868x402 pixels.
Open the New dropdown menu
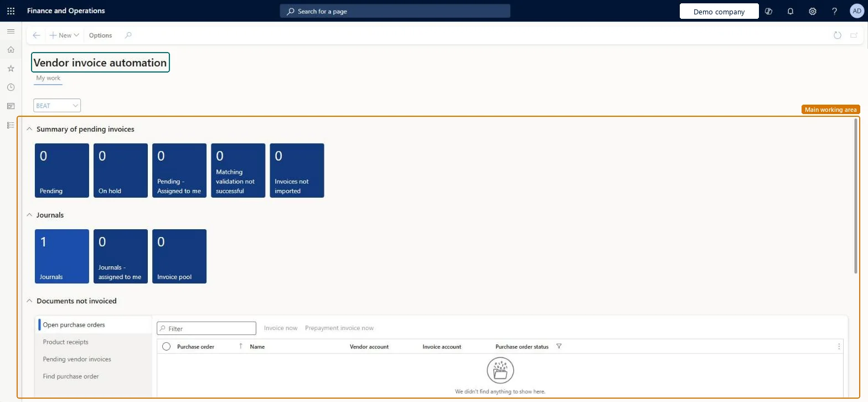click(65, 35)
